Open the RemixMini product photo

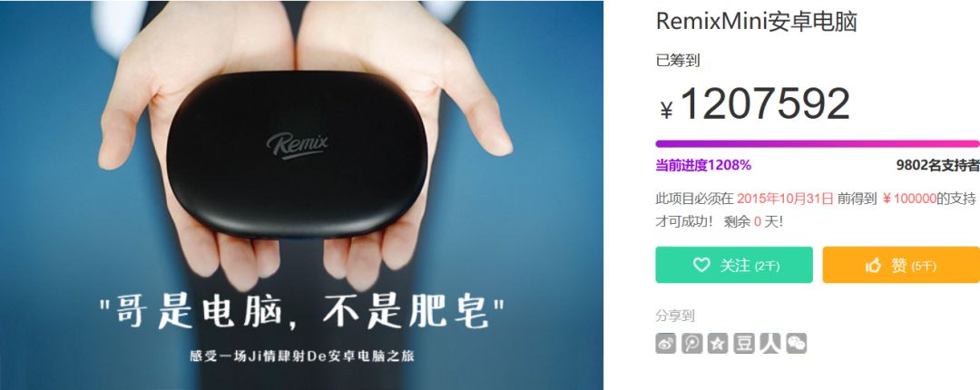coord(301,195)
